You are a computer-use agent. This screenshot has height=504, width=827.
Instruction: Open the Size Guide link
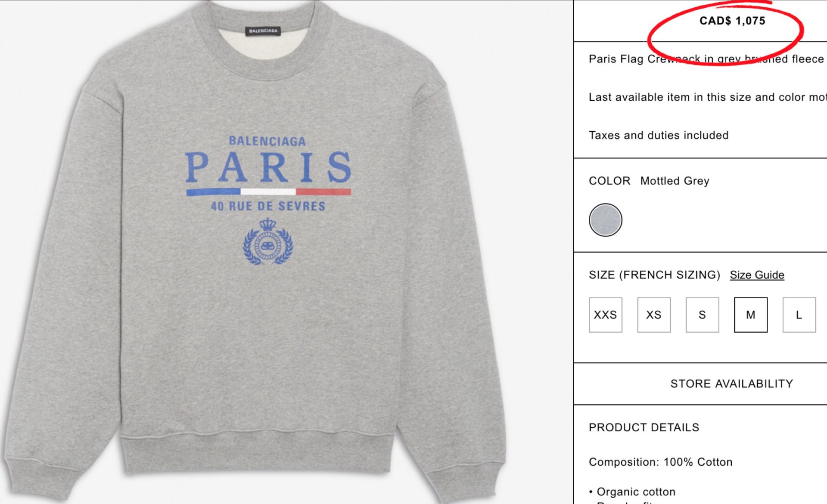(x=757, y=275)
